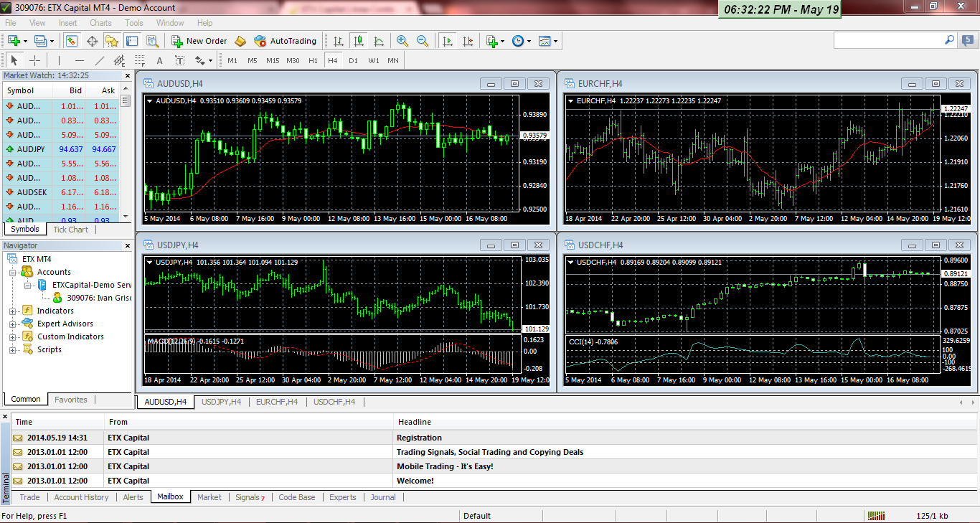This screenshot has width=980, height=523.
Task: Toggle the Navigator window star-folder icon
Action: click(x=112, y=41)
